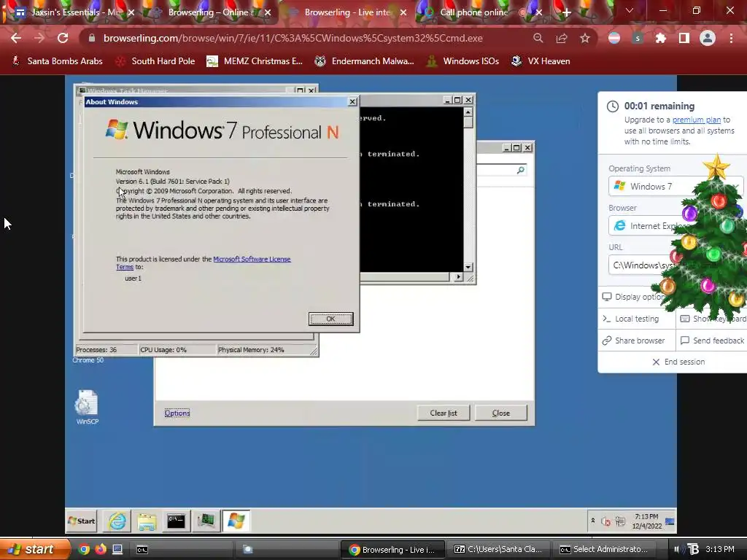The image size is (747, 560).
Task: Expand the tab search chevron in the title bar
Action: point(630,10)
